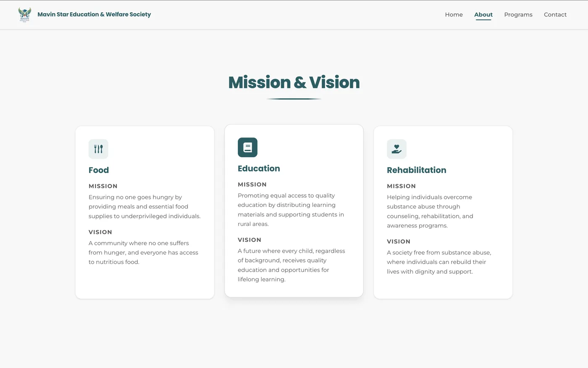Image resolution: width=588 pixels, height=368 pixels.
Task: Select the Food card title
Action: [99, 170]
